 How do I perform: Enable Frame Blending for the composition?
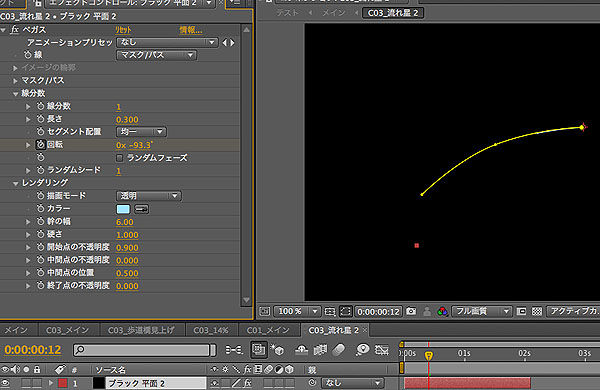click(x=320, y=349)
